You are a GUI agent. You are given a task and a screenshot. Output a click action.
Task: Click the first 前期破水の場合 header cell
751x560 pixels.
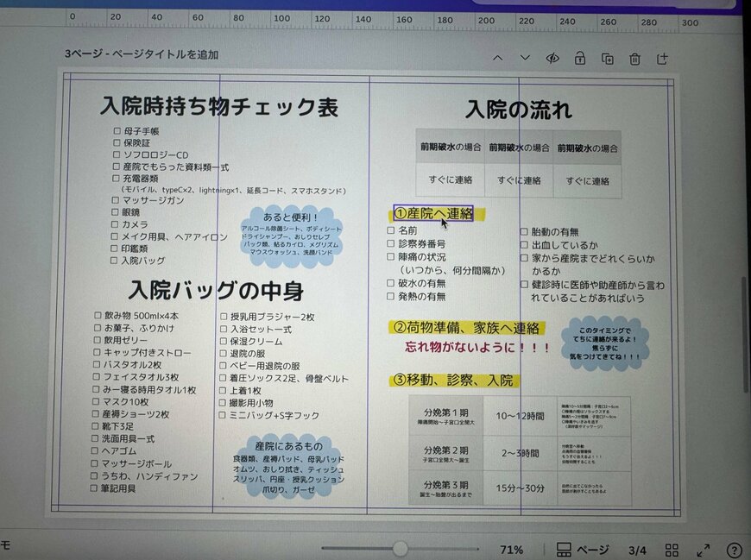tap(451, 148)
